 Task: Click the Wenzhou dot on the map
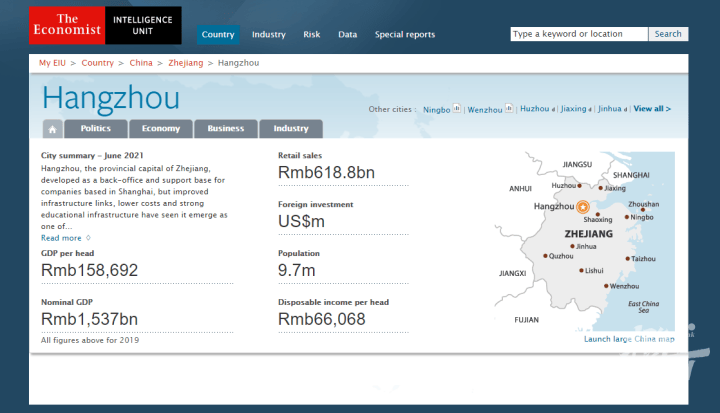pos(601,286)
